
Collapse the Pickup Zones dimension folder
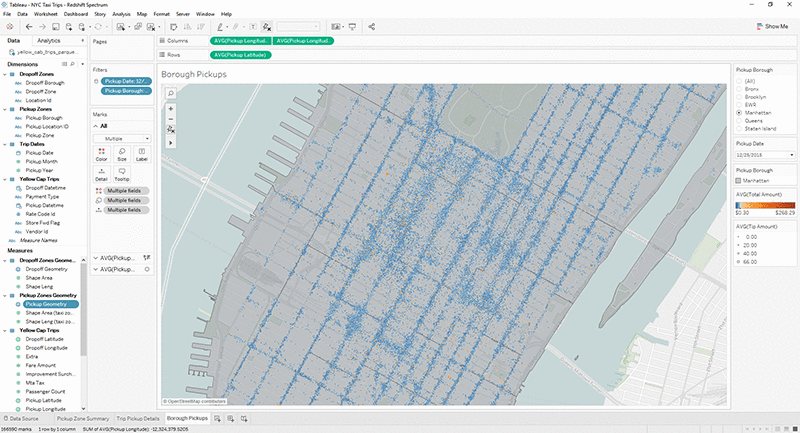coord(5,109)
